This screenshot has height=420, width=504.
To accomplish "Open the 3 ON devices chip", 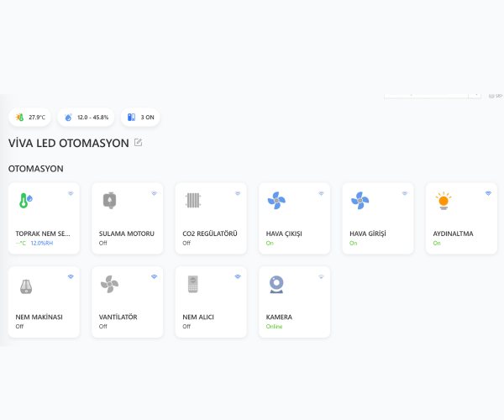I will pyautogui.click(x=140, y=118).
